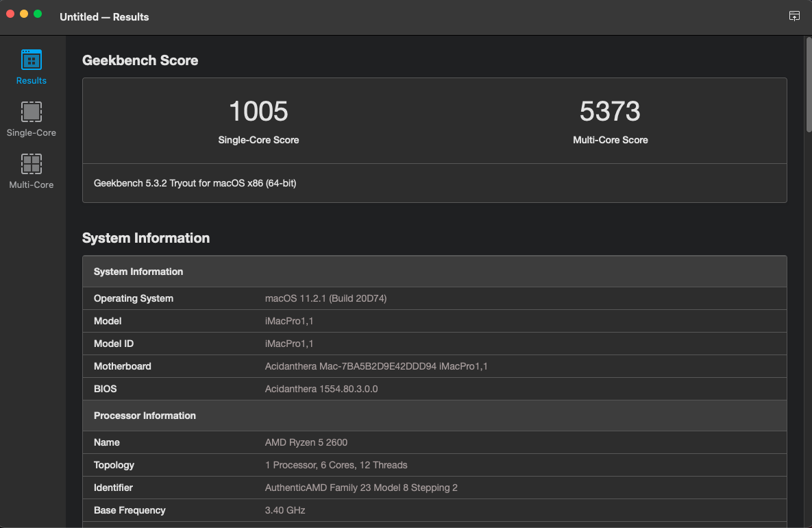
Task: Select the AMD Ryzen 5 2600 name
Action: pos(306,442)
